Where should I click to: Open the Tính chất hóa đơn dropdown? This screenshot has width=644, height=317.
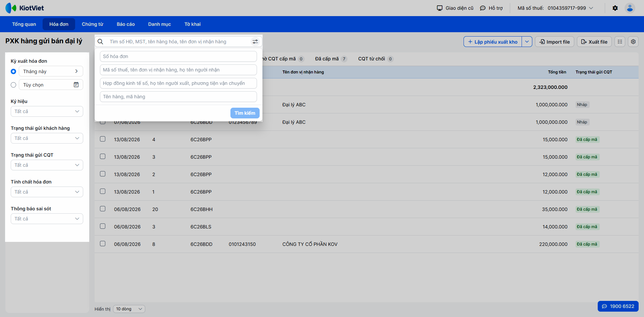click(x=47, y=192)
